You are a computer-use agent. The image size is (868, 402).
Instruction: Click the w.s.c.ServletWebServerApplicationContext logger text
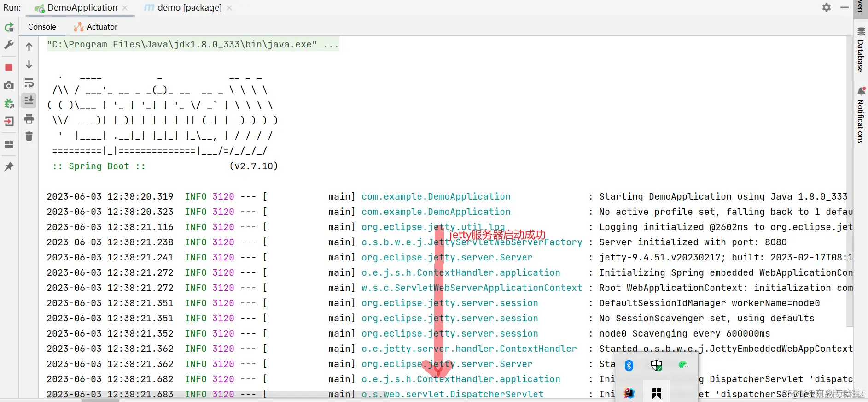(x=472, y=288)
